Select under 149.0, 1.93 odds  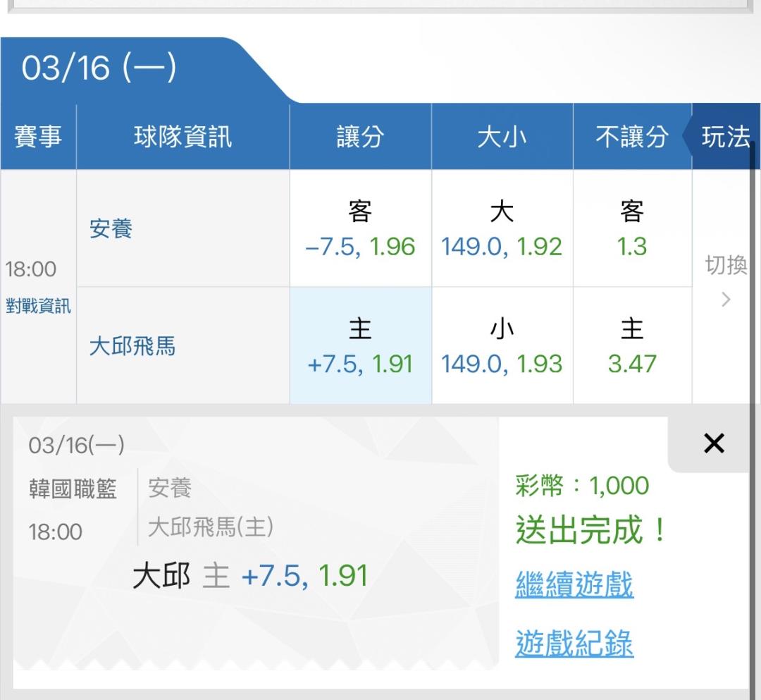point(502,346)
